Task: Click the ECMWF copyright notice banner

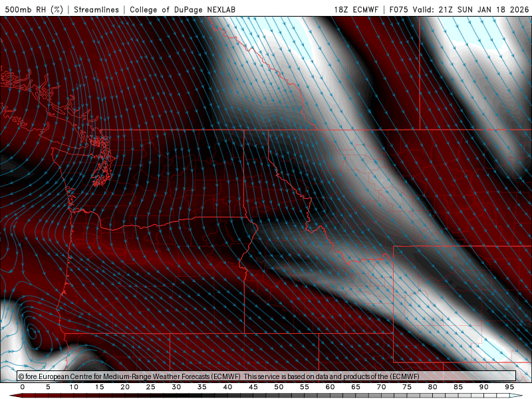Action: pos(267,376)
